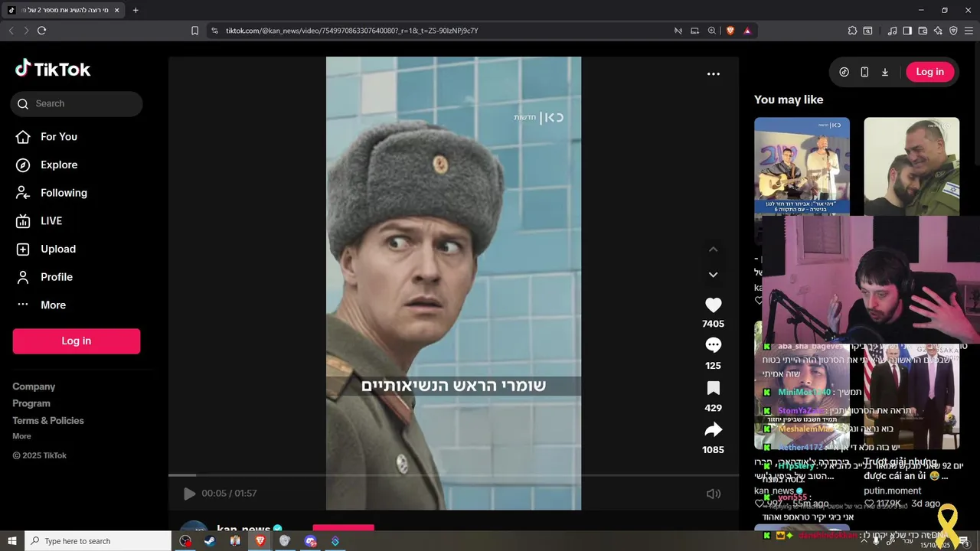Click the kan_news name under recommended video
This screenshot has height=551, width=980.
coord(774,491)
